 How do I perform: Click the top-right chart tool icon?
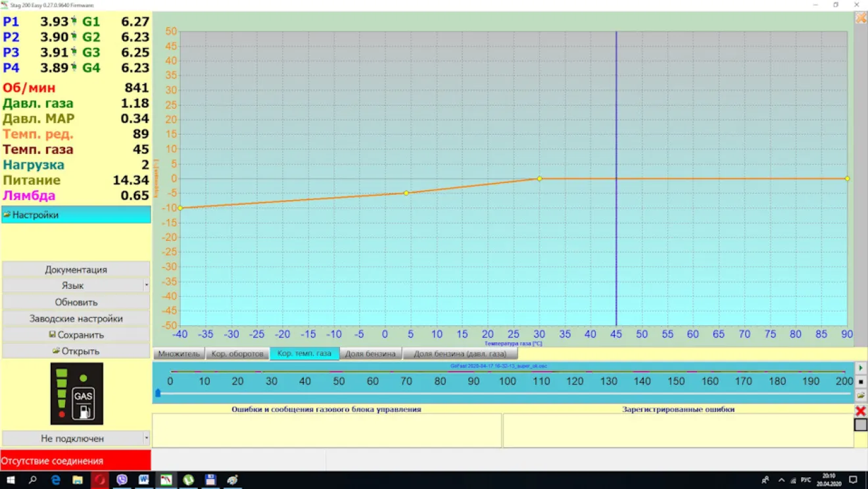[x=861, y=18]
